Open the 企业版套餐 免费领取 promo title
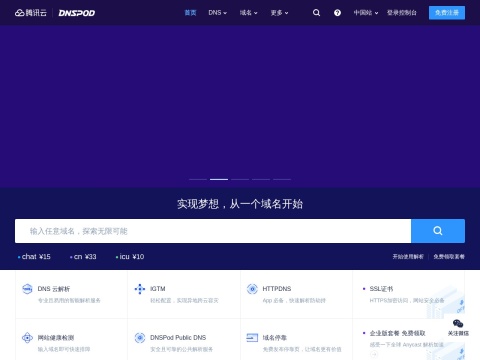Screen dimensions: 480x360 pos(397,333)
